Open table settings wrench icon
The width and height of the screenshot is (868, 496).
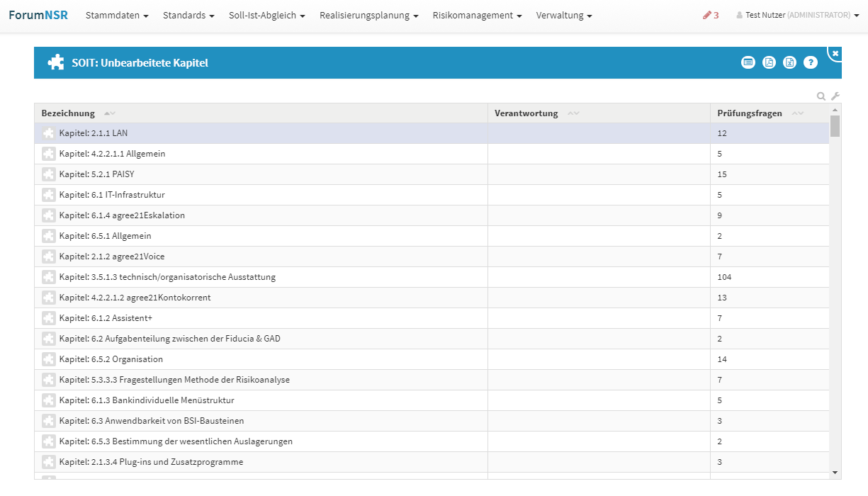(x=835, y=96)
